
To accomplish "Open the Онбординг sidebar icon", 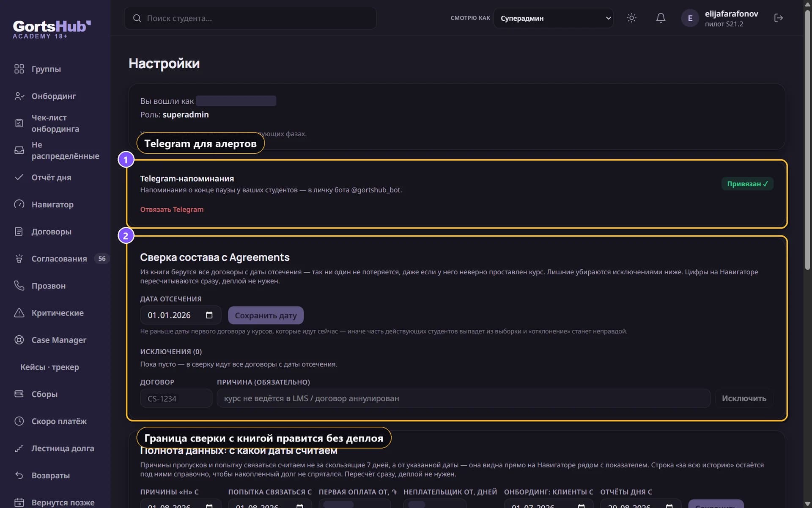I will tap(19, 96).
